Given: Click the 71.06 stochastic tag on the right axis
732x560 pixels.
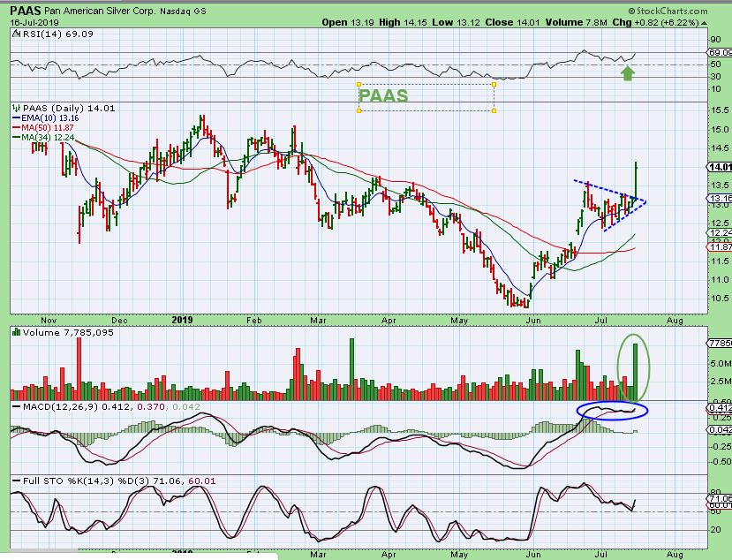Looking at the screenshot, I should click(x=720, y=499).
